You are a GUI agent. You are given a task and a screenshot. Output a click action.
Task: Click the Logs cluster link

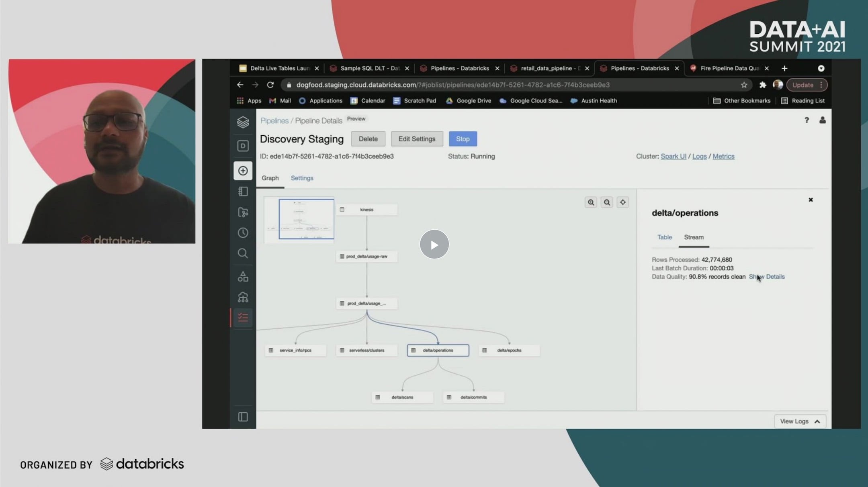699,156
